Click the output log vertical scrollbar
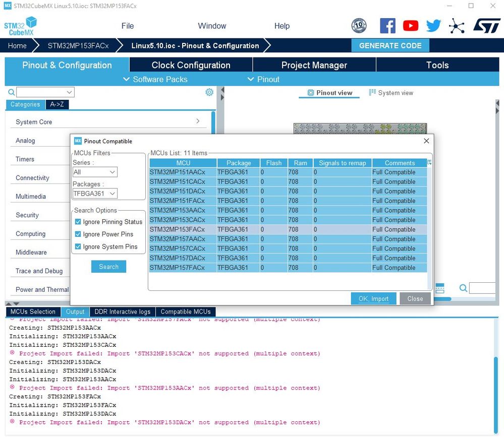 495,395
